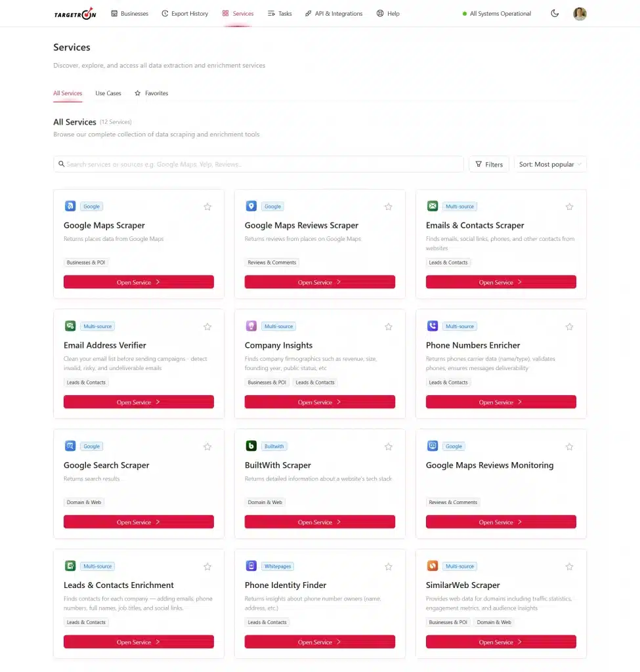
Task: Open Service for SimilarWeb Scraper
Action: tap(501, 642)
